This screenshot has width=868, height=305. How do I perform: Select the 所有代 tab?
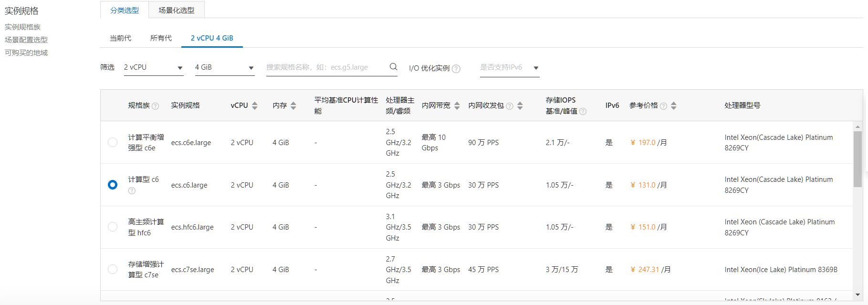click(x=161, y=38)
